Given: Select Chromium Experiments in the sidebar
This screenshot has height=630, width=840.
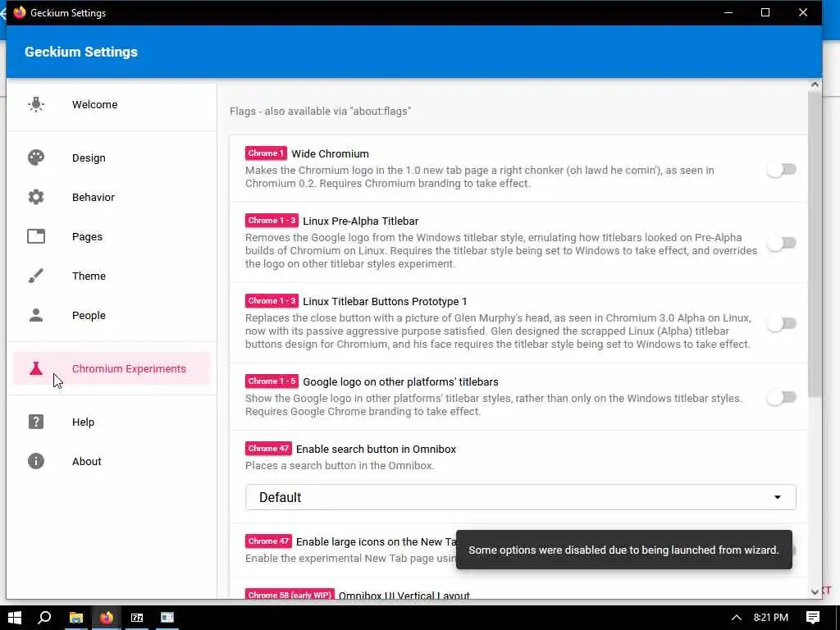Looking at the screenshot, I should coord(112,368).
